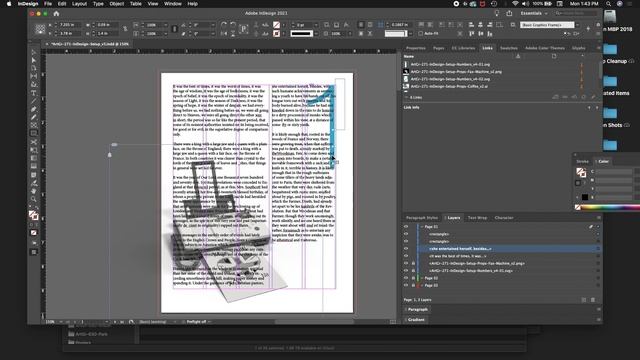This screenshot has height=360, width=640.
Task: Select the Rectangle tool
Action: tap(33, 133)
